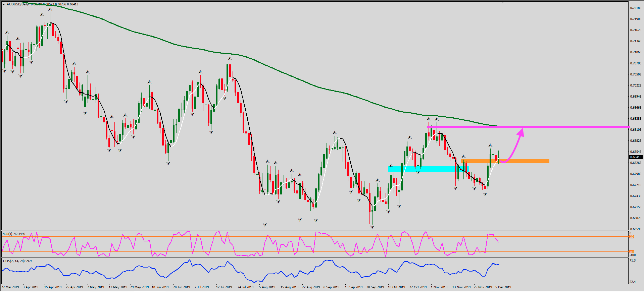The height and width of the screenshot is (292, 644).
Task: Select the cyan support zone rectangle
Action: coord(429,169)
